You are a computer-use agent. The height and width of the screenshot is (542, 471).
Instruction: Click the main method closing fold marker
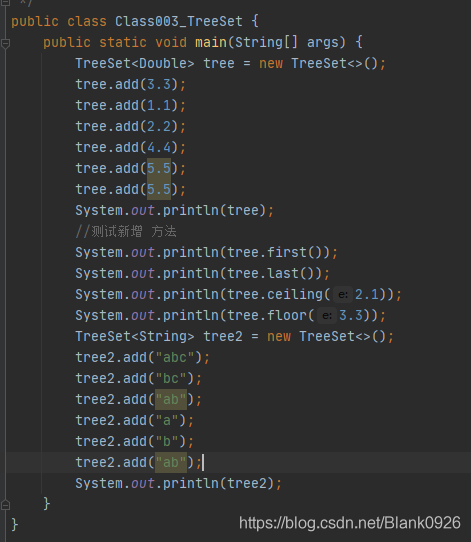6,505
